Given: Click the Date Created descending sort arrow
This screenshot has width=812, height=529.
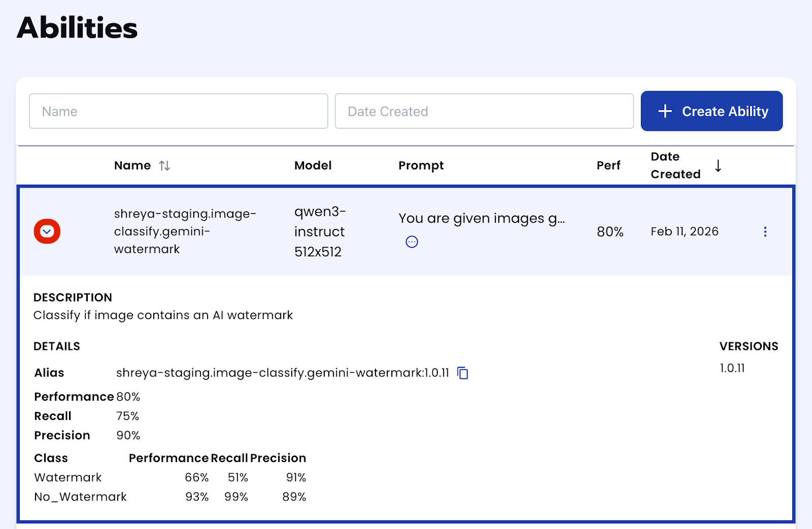Looking at the screenshot, I should click(x=718, y=166).
